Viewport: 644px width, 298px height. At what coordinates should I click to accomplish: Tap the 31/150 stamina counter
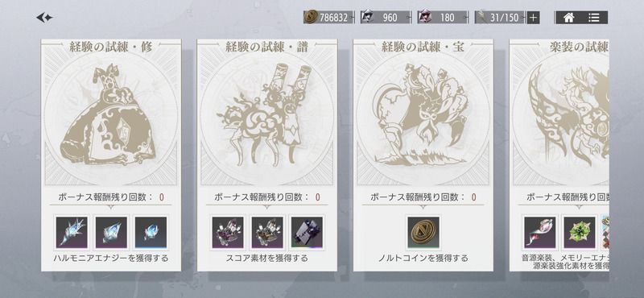coord(500,17)
